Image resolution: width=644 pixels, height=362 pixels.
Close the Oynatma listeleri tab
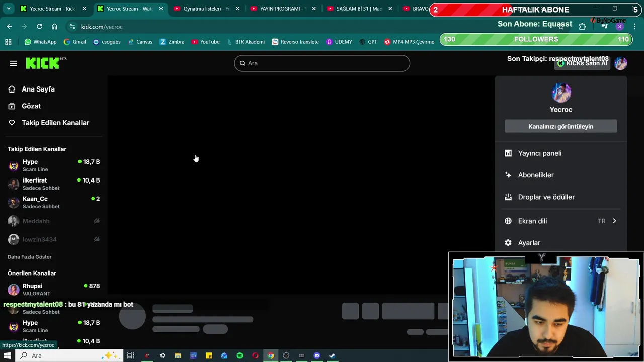click(237, 9)
